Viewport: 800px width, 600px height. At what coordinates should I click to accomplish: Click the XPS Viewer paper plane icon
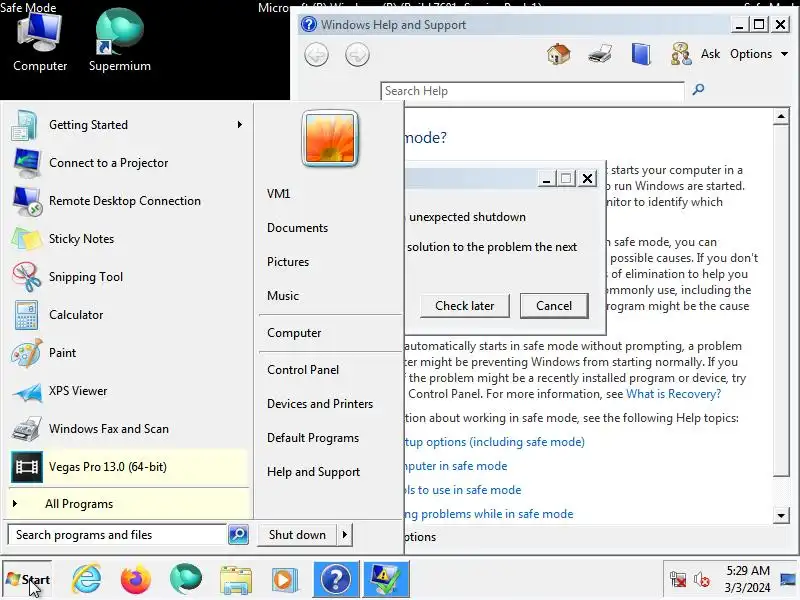click(26, 391)
